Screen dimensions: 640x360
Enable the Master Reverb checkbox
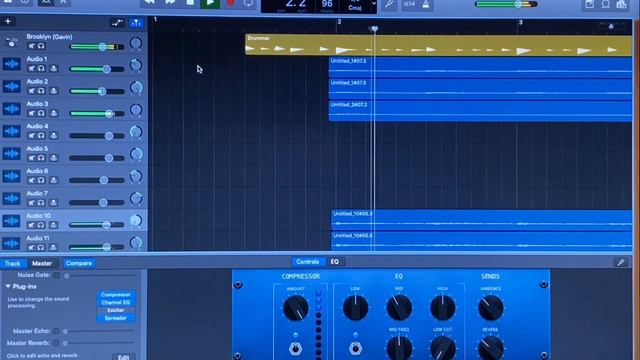(56, 343)
